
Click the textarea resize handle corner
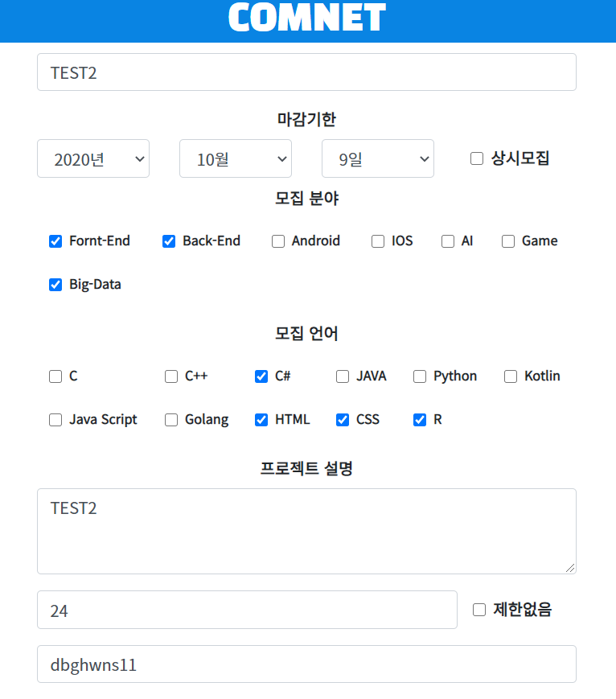570,568
